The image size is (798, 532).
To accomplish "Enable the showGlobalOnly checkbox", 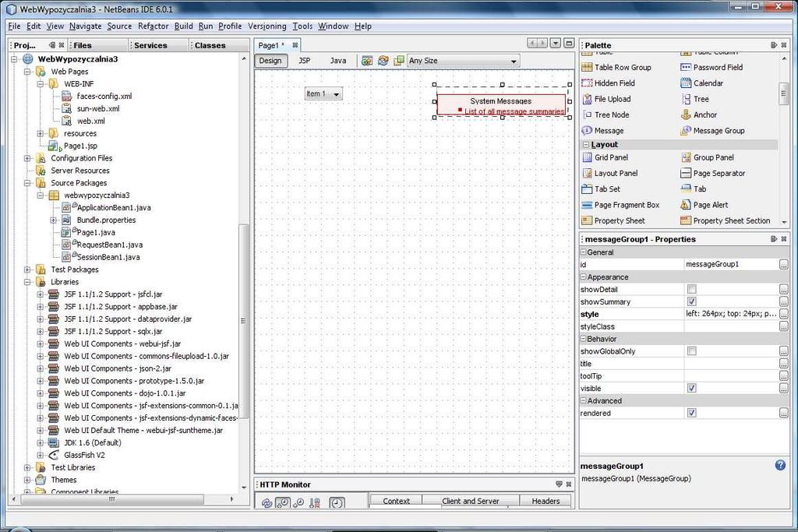I will (x=692, y=351).
